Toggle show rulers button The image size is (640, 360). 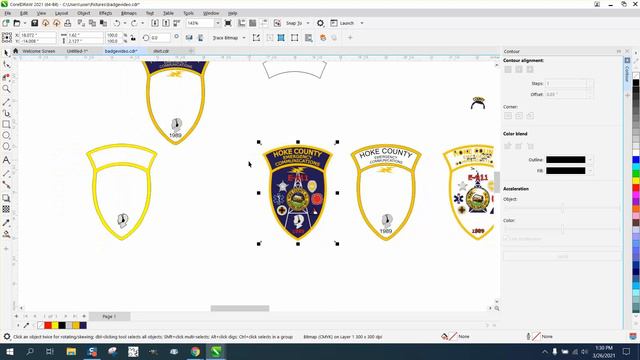tap(242, 23)
